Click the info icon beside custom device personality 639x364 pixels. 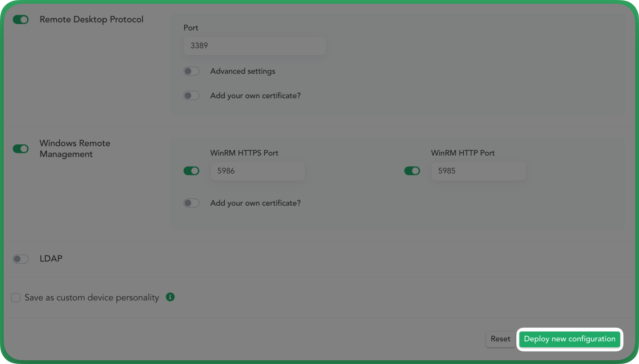[170, 297]
